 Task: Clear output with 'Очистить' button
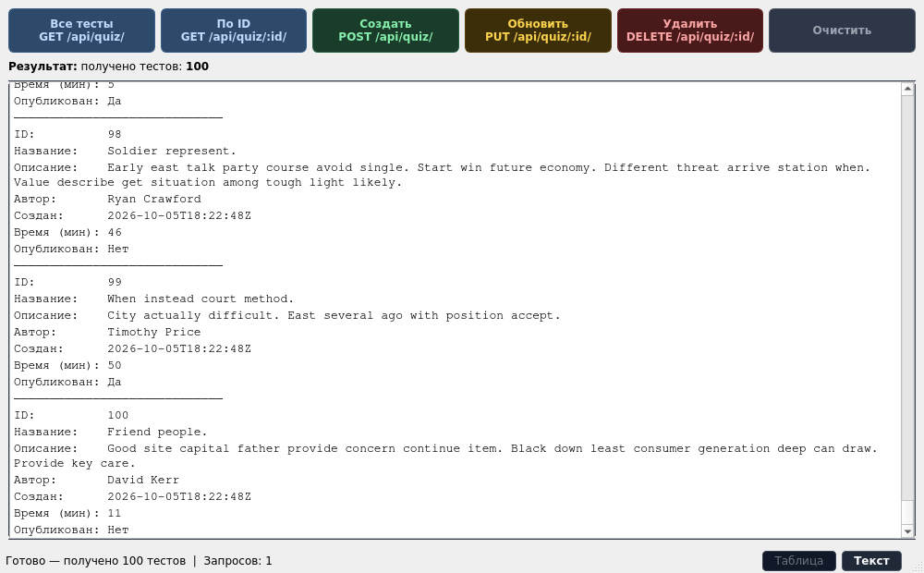(x=842, y=30)
